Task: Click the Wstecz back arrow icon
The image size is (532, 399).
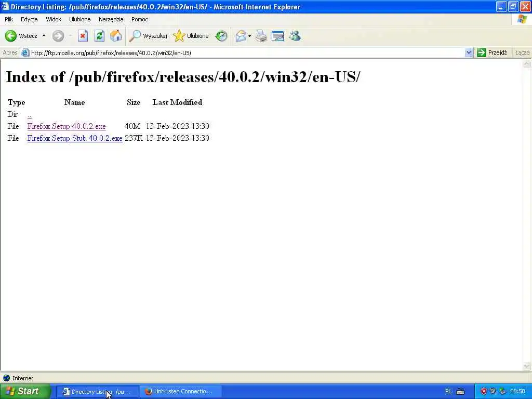Action: click(10, 36)
